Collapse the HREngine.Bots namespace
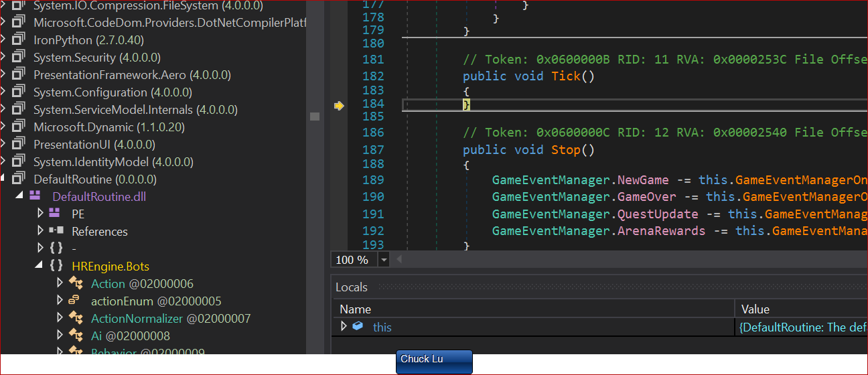Viewport: 868px width, 375px height. [39, 266]
